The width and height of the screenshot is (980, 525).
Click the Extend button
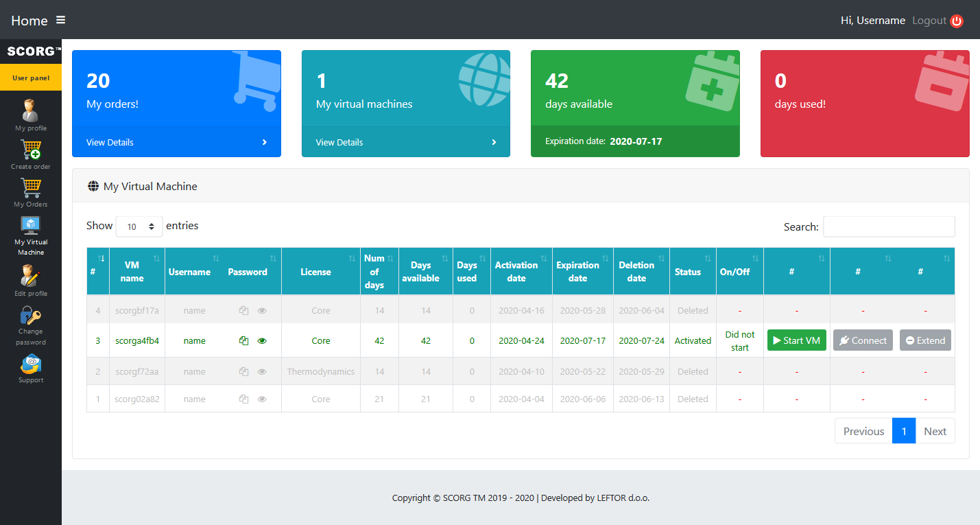[925, 340]
